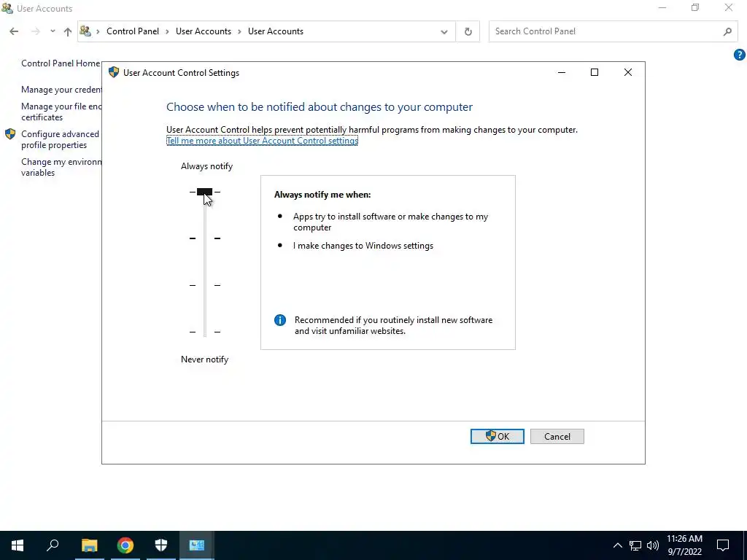Expand chevron before Control Panel breadcrumb

pyautogui.click(x=98, y=31)
